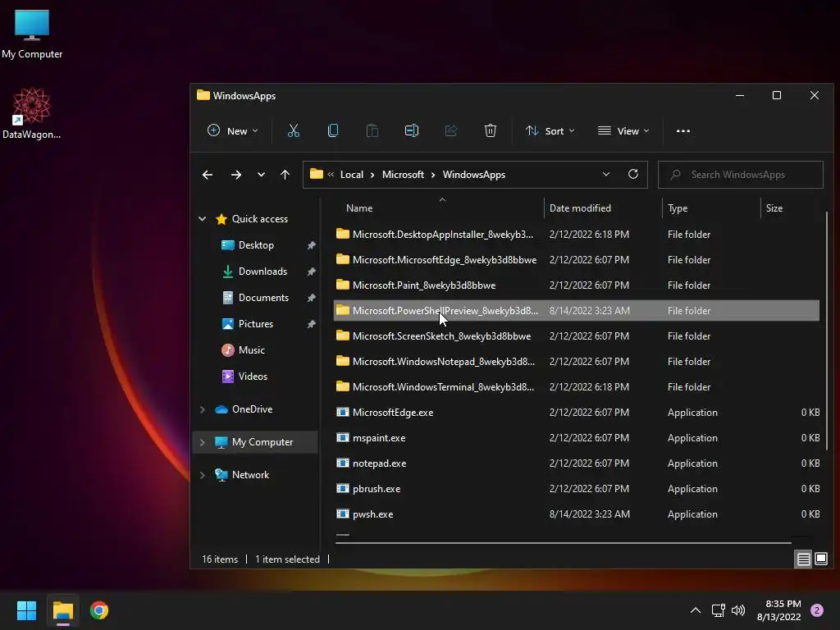This screenshot has width=840, height=630.
Task: Select My Computer desktop icon
Action: [x=32, y=34]
